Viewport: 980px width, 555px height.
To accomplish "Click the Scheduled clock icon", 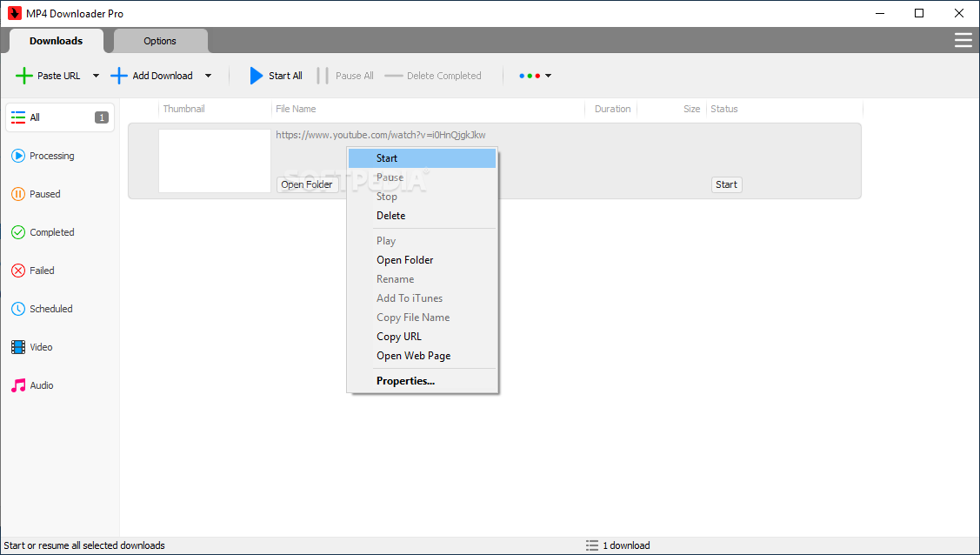I will 18,309.
